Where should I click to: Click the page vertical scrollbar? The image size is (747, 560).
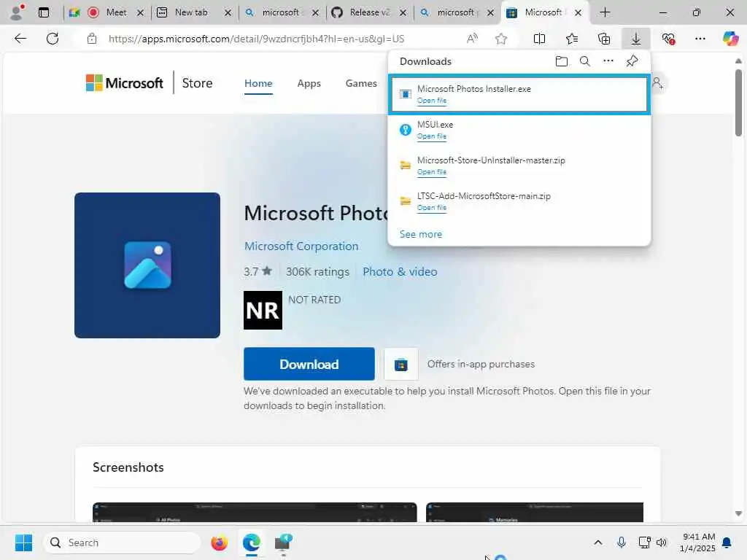click(x=738, y=103)
